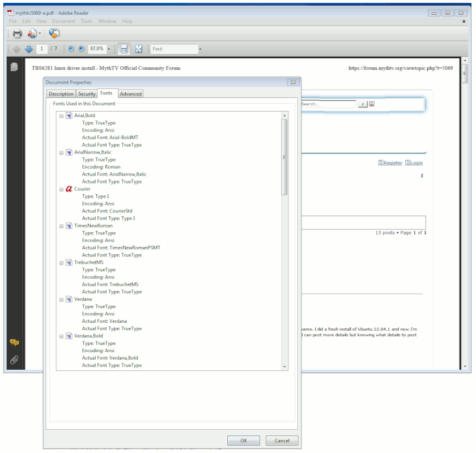
Task: Click the fonts list scroll up arrow
Action: [x=284, y=116]
